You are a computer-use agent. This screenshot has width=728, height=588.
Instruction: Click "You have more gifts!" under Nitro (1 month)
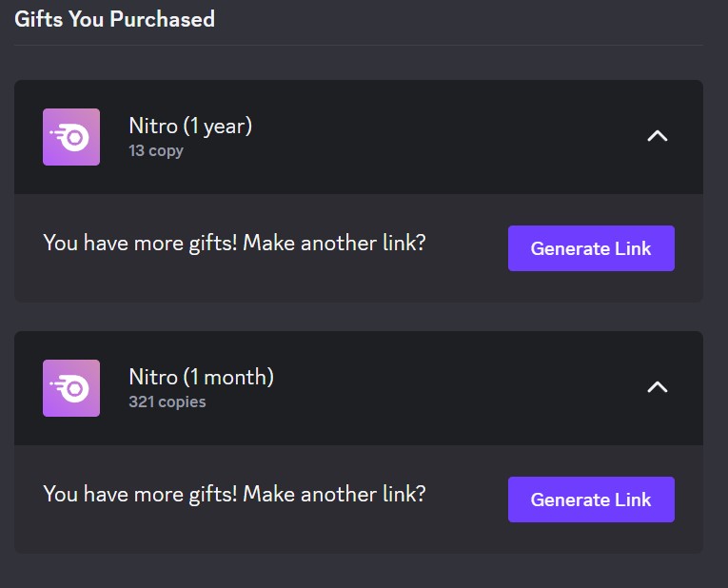(140, 494)
